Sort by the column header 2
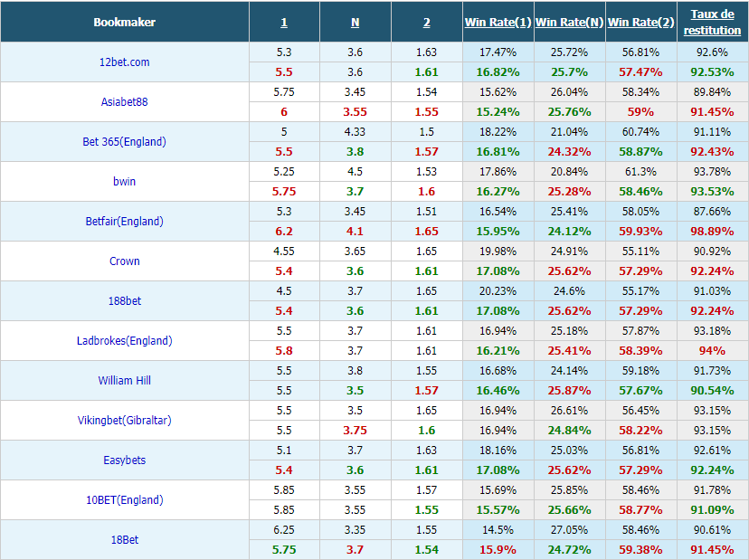 427,23
